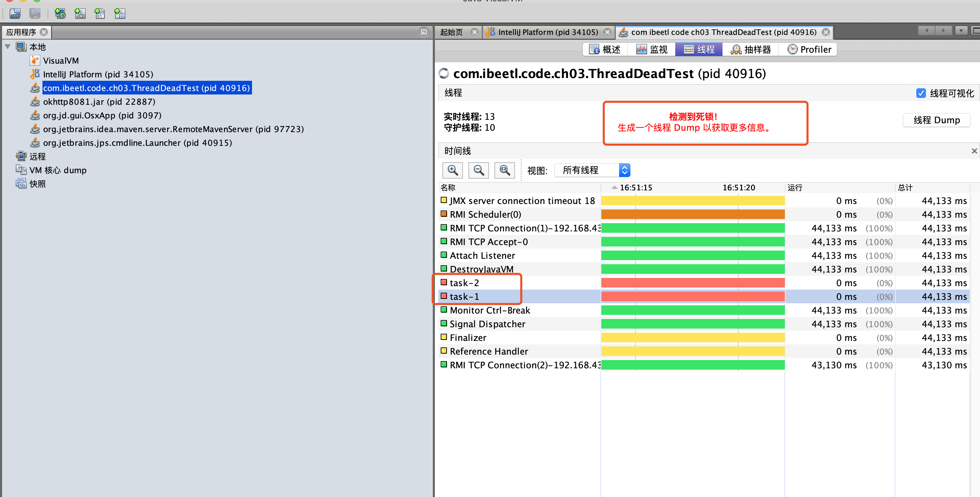Click the Load Snapshot toolbar icon
Image resolution: width=980 pixels, height=497 pixels.
(x=15, y=13)
